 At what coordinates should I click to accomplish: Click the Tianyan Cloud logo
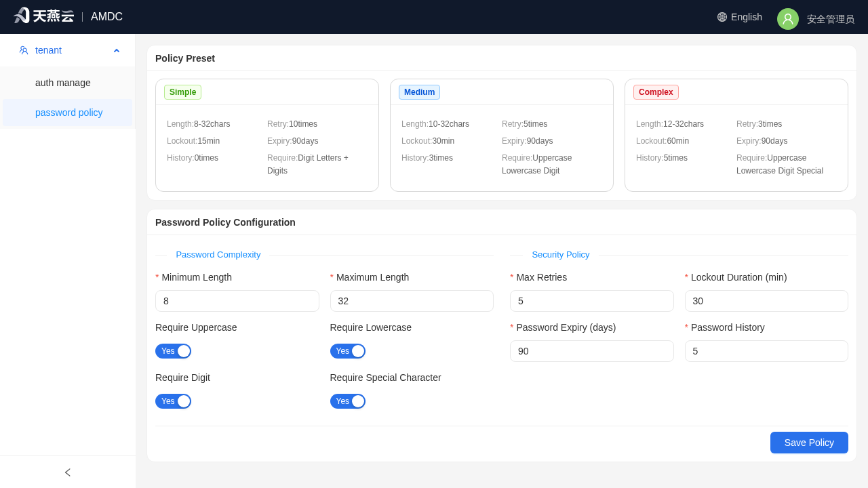click(43, 16)
